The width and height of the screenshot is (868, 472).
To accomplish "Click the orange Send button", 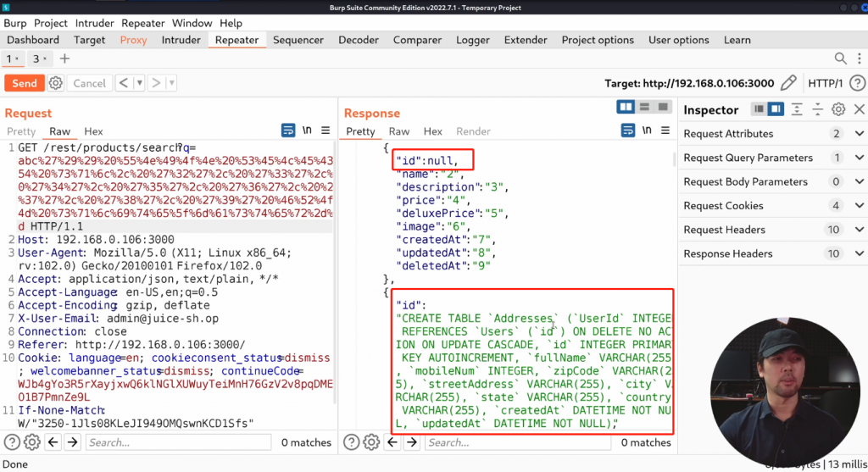I will 25,83.
